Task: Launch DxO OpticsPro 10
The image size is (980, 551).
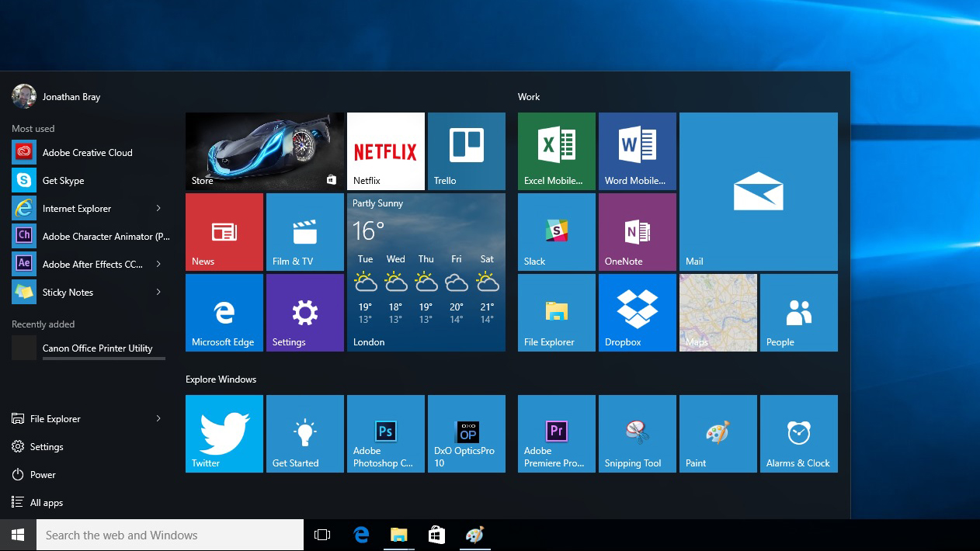Action: (x=467, y=433)
